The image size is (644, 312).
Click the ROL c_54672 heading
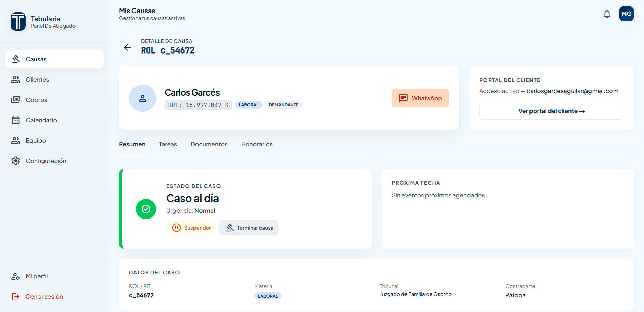[168, 50]
